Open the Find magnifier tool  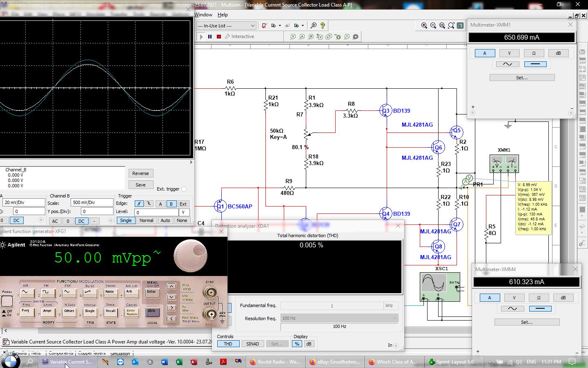313,25
